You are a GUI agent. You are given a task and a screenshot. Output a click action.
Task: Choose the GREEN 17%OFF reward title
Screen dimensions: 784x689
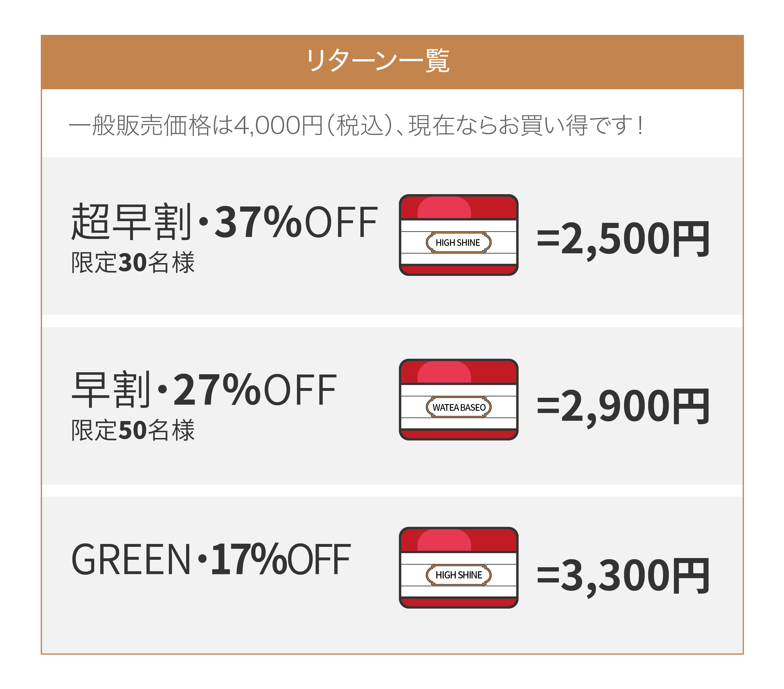click(211, 559)
